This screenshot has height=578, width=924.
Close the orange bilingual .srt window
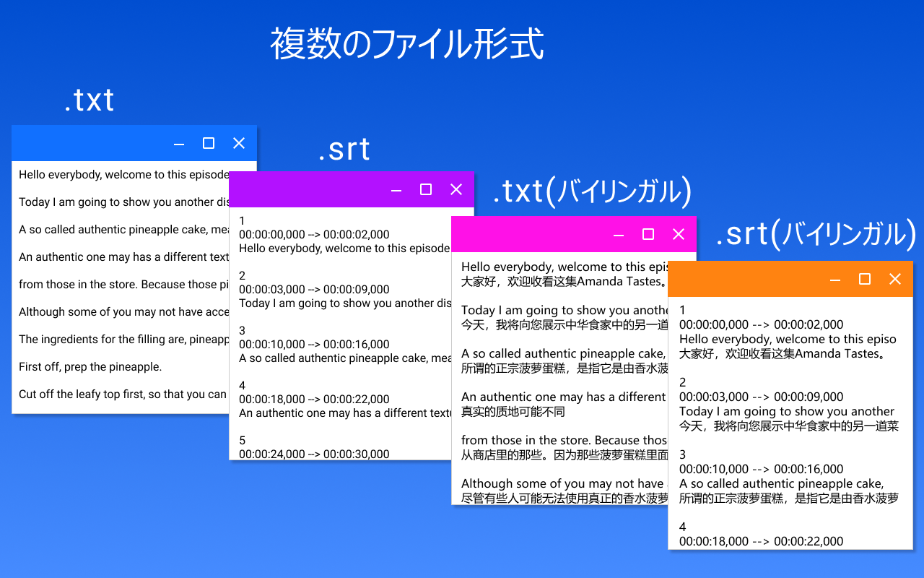pyautogui.click(x=895, y=279)
